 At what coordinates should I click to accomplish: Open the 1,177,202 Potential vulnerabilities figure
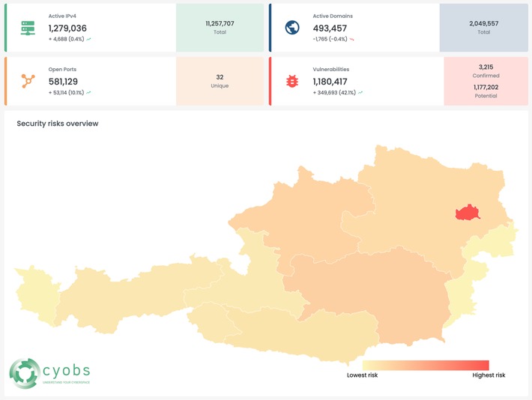point(486,91)
